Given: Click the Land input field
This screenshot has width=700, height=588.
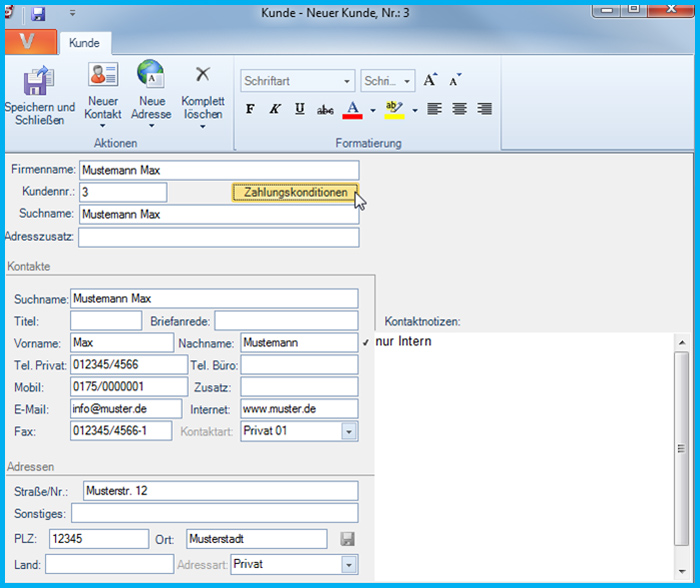Looking at the screenshot, I should pos(109,564).
